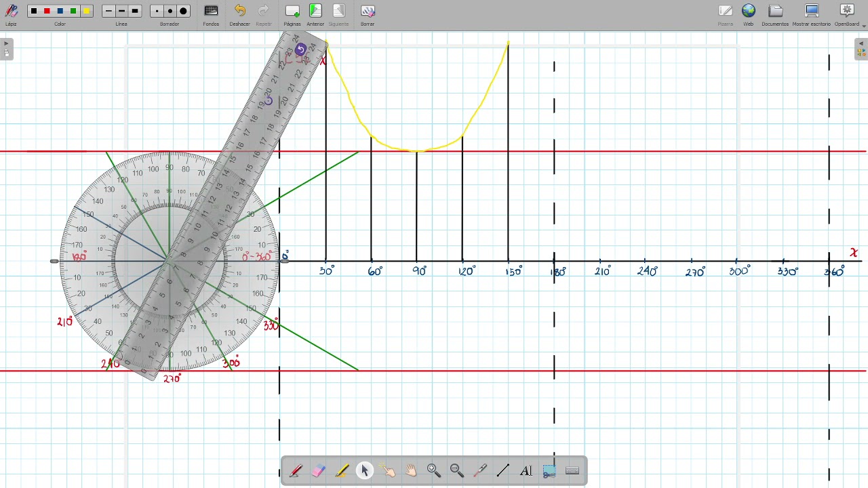The width and height of the screenshot is (868, 488).
Task: Select the eraser tool in the bottom palette
Action: tap(319, 471)
